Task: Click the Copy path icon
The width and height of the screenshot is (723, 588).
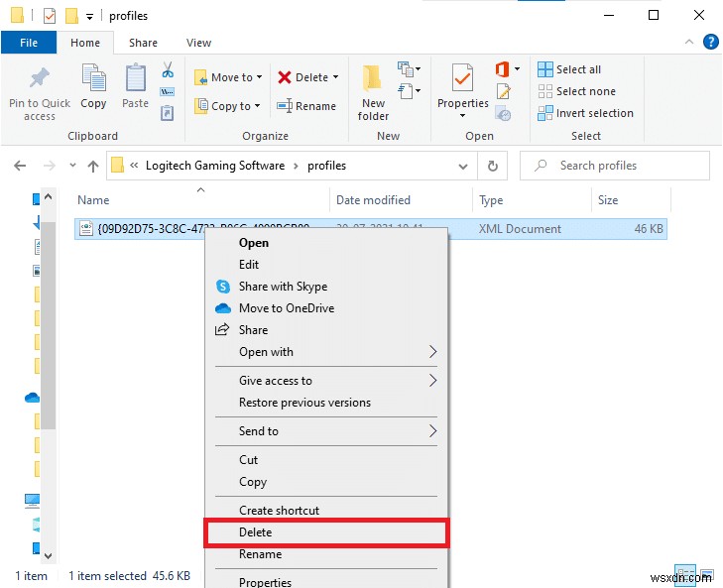Action: pyautogui.click(x=167, y=92)
